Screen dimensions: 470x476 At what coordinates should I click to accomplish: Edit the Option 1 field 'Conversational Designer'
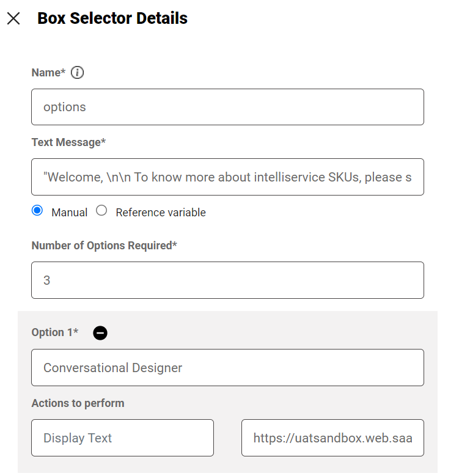click(227, 368)
